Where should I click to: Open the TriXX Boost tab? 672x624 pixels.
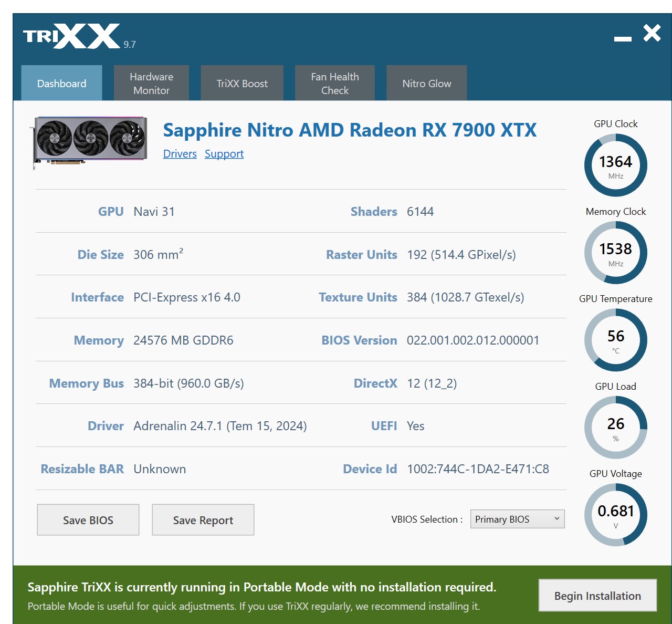(242, 83)
